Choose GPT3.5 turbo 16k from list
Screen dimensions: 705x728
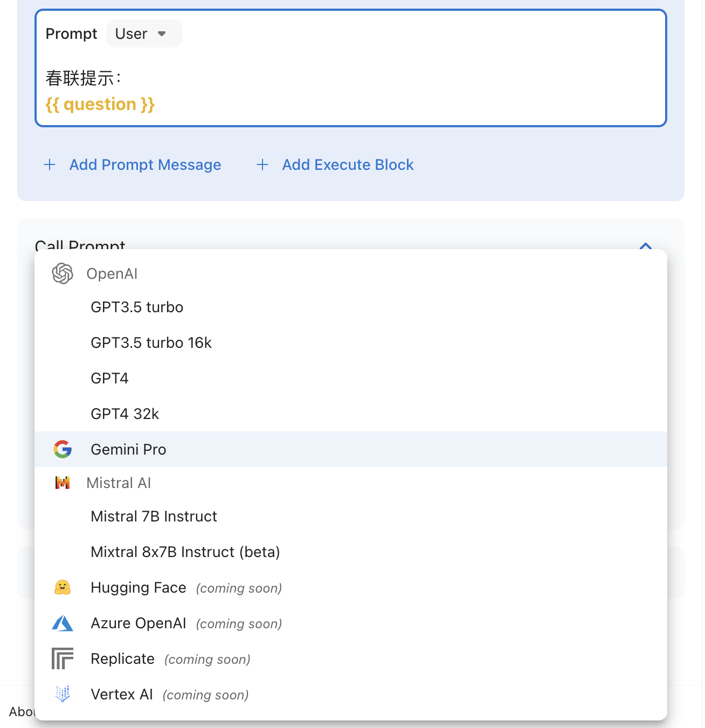point(151,342)
